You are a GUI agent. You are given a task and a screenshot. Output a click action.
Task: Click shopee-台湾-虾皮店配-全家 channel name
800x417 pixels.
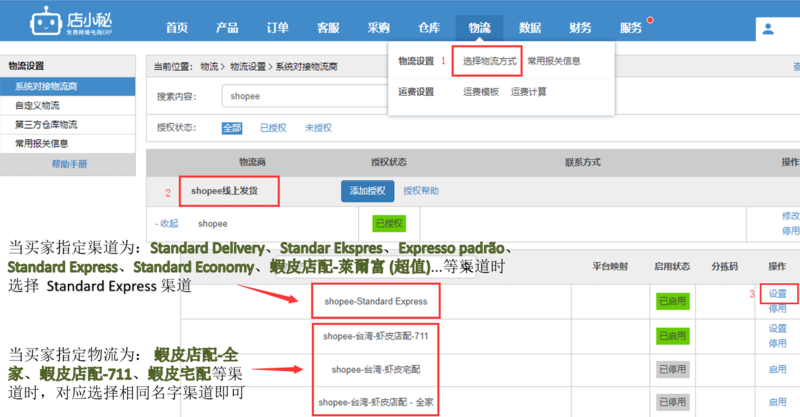(376, 402)
